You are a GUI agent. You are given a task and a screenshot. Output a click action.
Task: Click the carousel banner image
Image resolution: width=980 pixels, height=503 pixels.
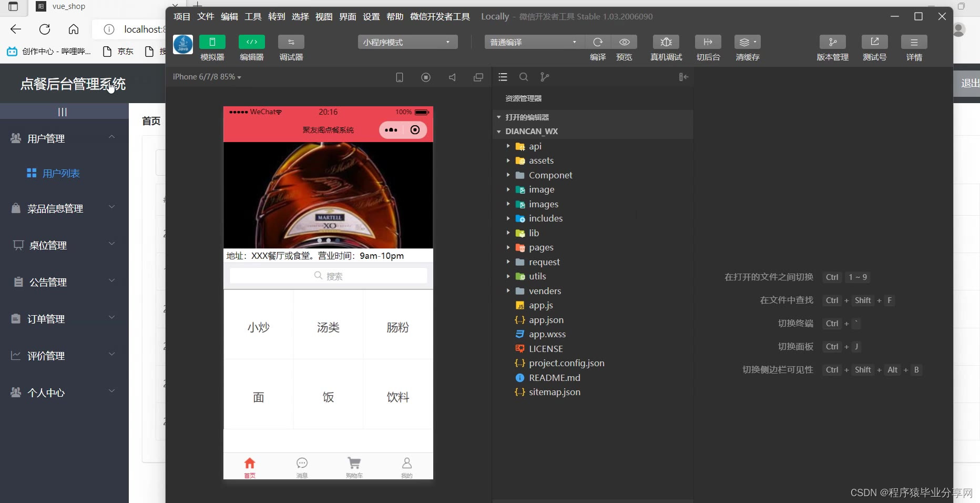(x=328, y=195)
